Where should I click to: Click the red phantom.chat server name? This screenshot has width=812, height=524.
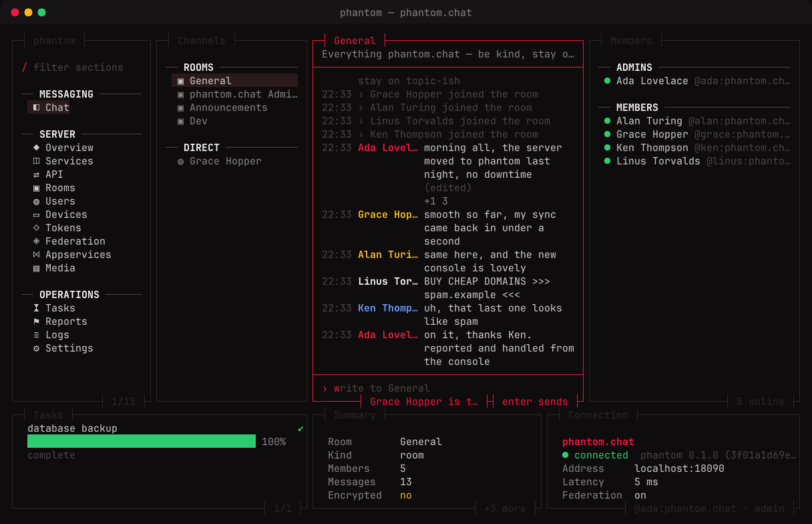598,442
